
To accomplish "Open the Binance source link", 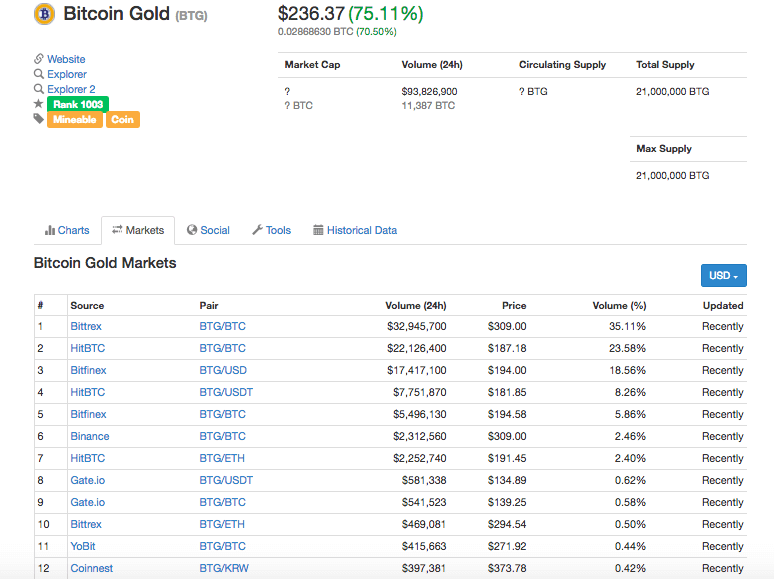I will [90, 436].
